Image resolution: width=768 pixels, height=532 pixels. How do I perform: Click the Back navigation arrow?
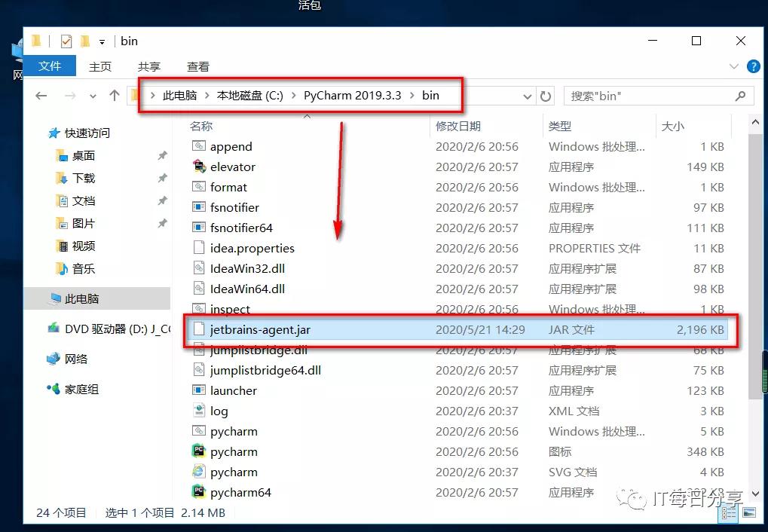click(41, 96)
